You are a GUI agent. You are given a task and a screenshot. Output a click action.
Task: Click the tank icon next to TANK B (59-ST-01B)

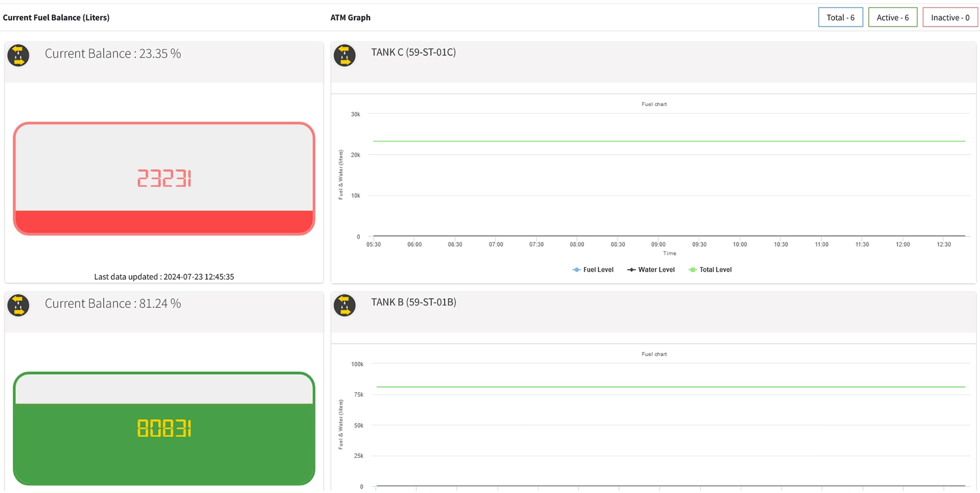click(x=345, y=306)
